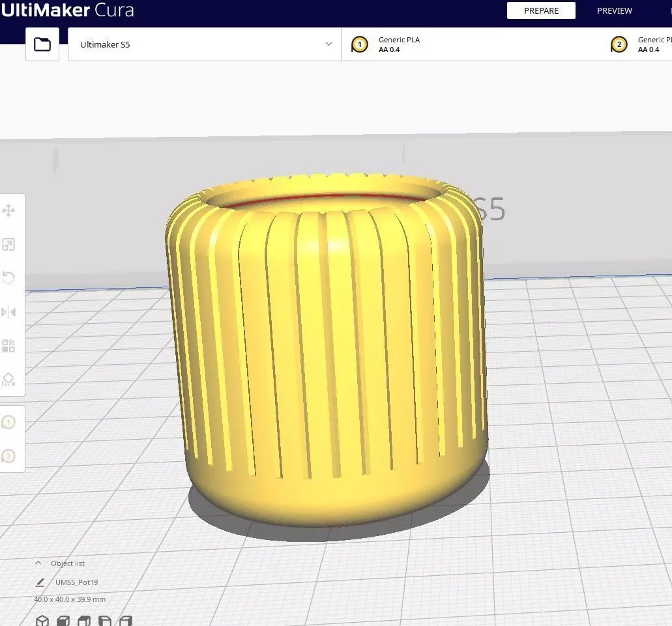Select extruder 2 Generic PLA configuration
The image size is (672, 626).
tap(641, 44)
